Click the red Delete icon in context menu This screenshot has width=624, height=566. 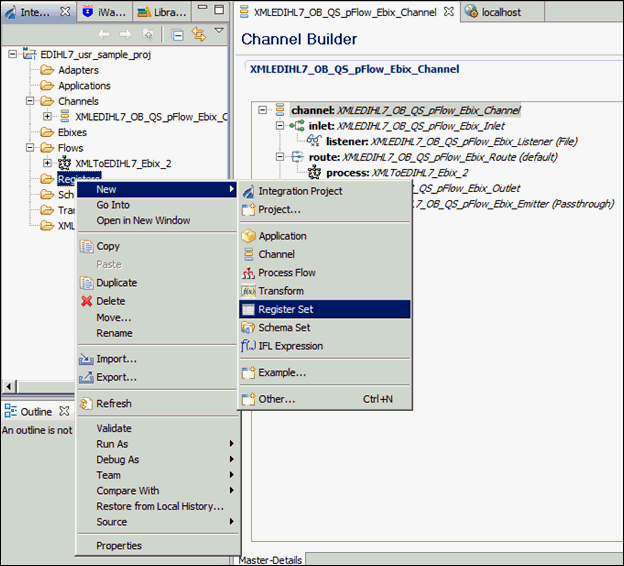86,301
